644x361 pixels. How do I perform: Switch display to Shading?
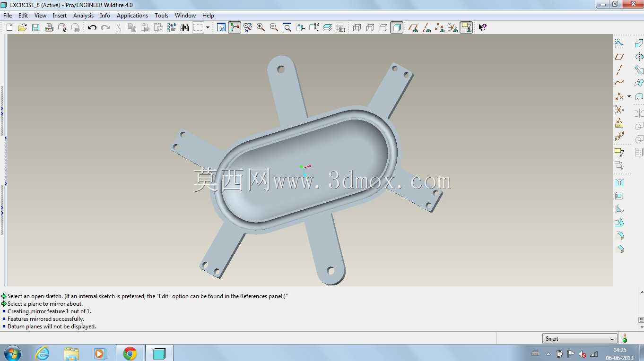397,27
